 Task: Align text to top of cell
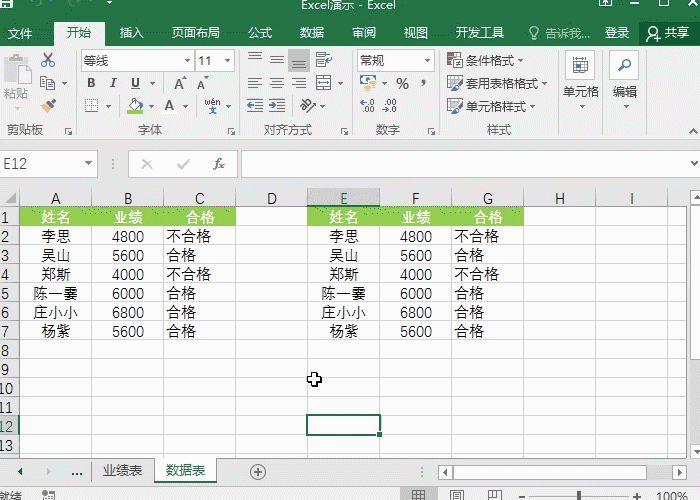coord(255,60)
